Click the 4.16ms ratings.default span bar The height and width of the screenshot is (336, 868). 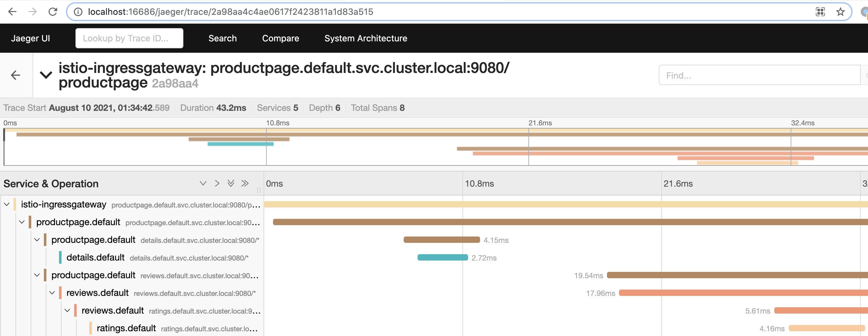(x=827, y=328)
